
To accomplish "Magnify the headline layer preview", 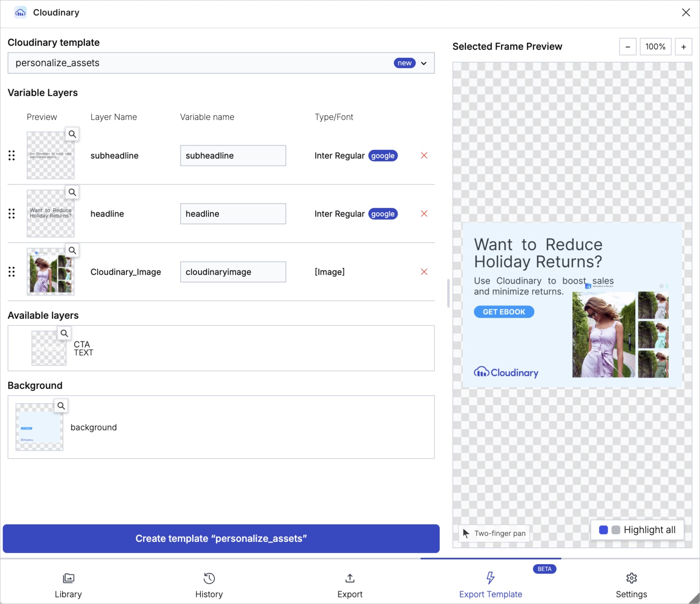I will tap(72, 192).
